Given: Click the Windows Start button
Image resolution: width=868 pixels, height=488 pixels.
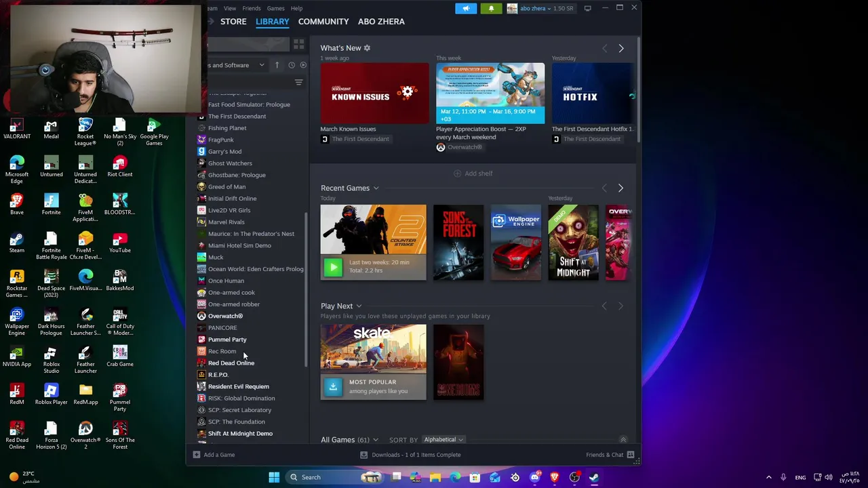Looking at the screenshot, I should click(274, 477).
